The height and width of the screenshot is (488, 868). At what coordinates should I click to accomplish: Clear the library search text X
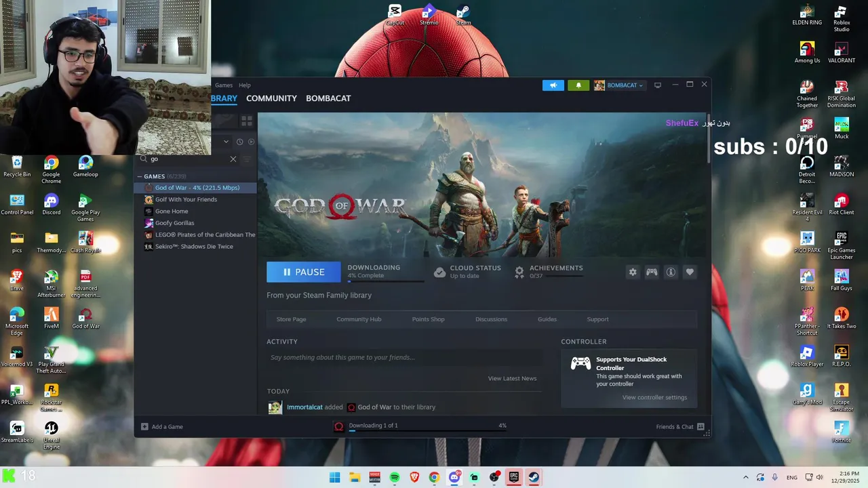click(x=233, y=159)
